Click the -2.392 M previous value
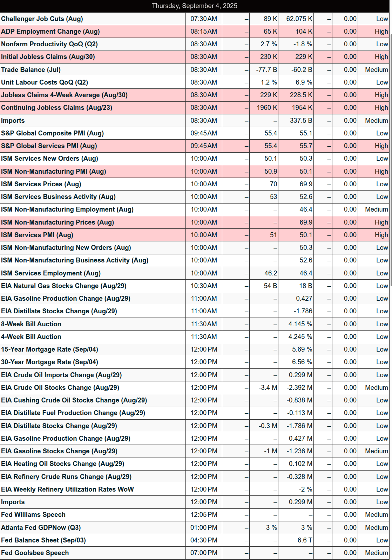 pos(299,388)
